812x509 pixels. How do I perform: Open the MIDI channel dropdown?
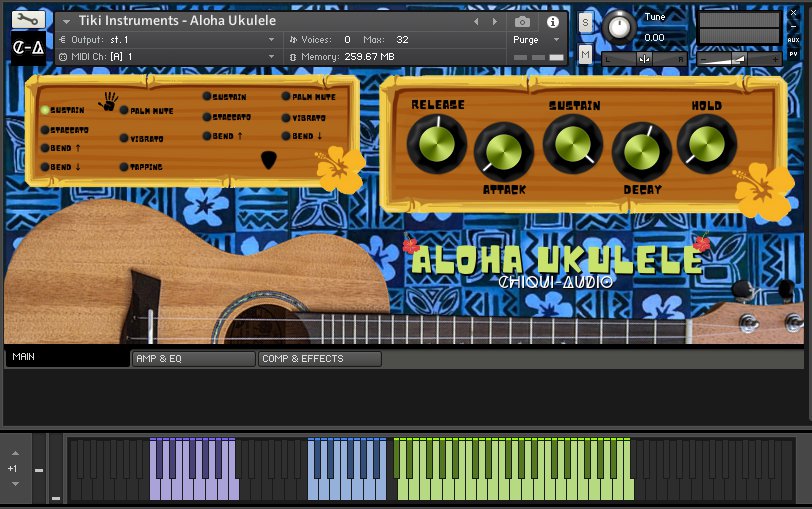point(271,57)
